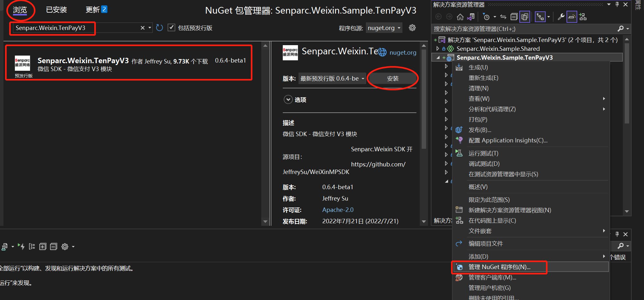Switch to the Browse tab
The height and width of the screenshot is (300, 644).
[x=20, y=10]
